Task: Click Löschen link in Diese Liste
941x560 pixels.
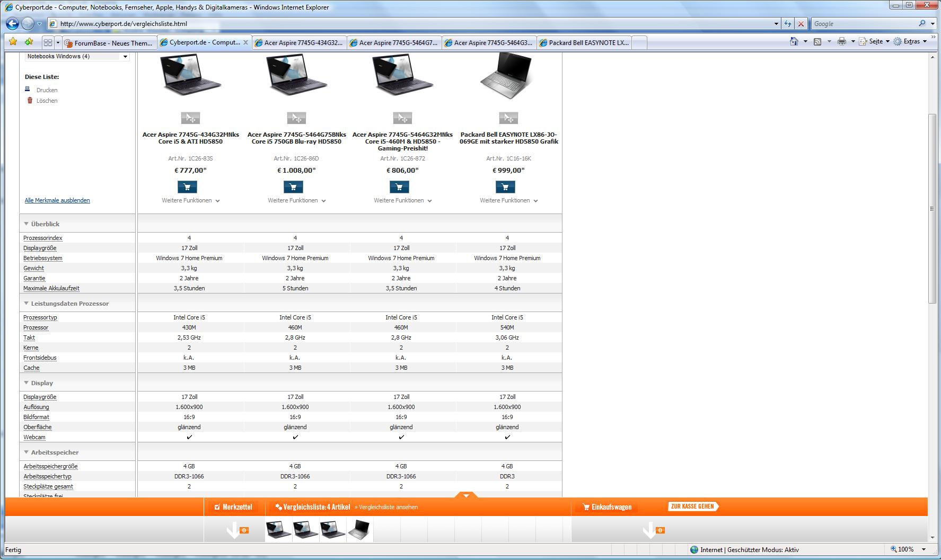Action: (47, 101)
